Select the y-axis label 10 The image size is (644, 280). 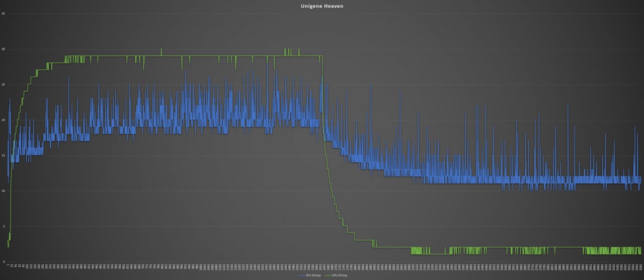pos(4,191)
